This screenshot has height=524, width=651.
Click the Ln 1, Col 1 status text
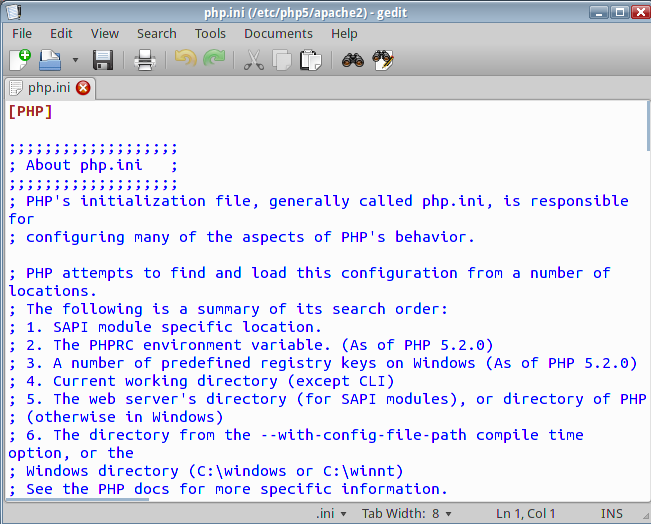(x=525, y=514)
